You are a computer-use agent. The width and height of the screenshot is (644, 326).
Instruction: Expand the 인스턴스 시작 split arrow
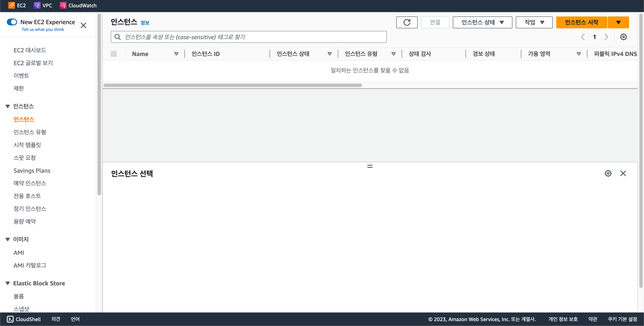[618, 23]
